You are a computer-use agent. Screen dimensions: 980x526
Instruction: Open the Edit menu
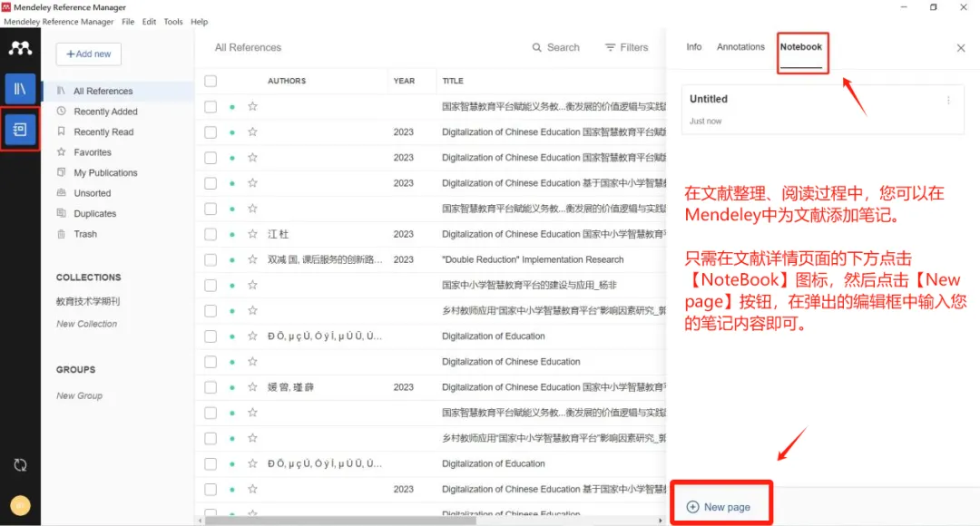[150, 22]
